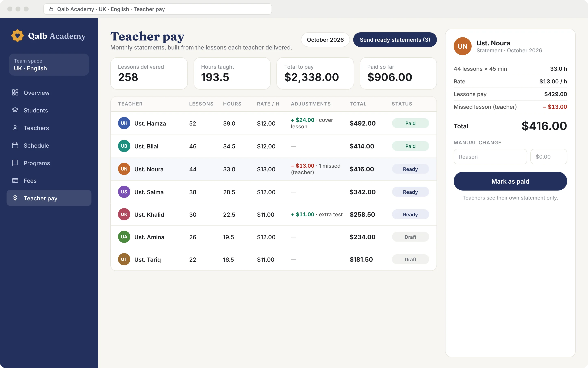Image resolution: width=588 pixels, height=368 pixels.
Task: Click the UH avatar for Ust. Hamza
Action: click(124, 123)
